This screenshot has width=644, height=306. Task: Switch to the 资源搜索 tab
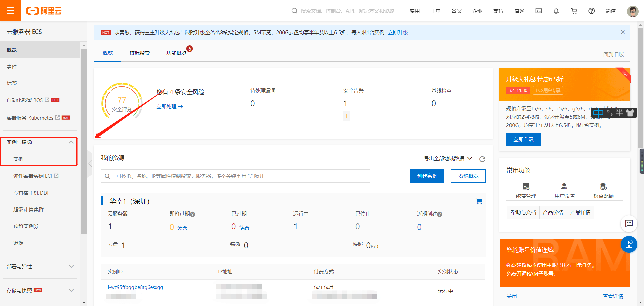point(140,53)
